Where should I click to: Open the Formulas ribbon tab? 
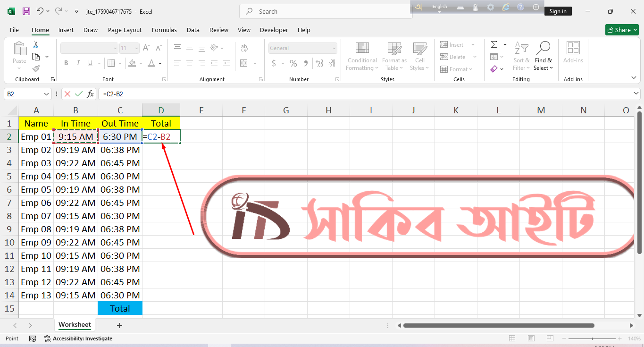pyautogui.click(x=164, y=30)
